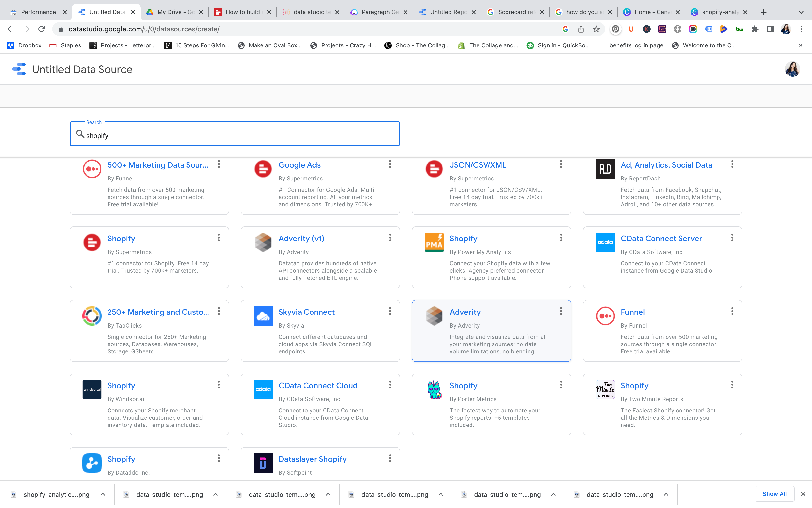Bookmark this page with the star icon
This screenshot has height=508, width=812.
pyautogui.click(x=596, y=29)
